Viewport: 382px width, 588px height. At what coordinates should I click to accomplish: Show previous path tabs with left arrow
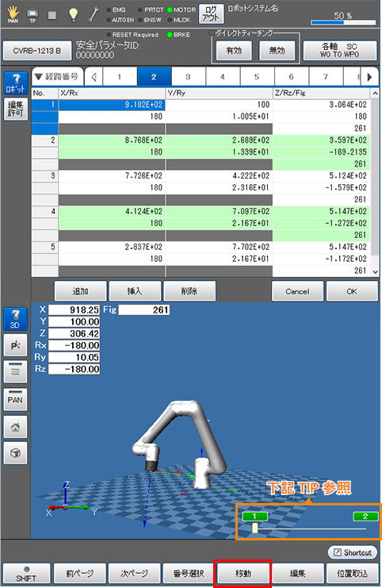coord(94,77)
